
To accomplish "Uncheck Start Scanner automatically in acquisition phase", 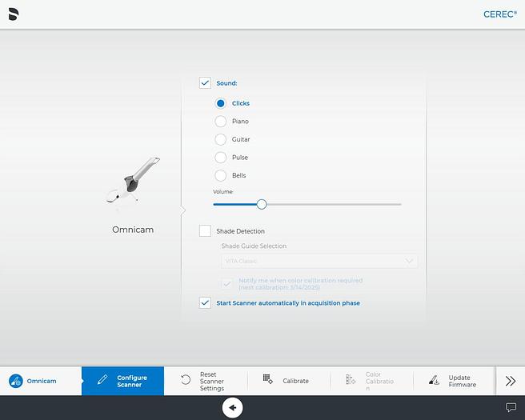I will click(x=205, y=303).
